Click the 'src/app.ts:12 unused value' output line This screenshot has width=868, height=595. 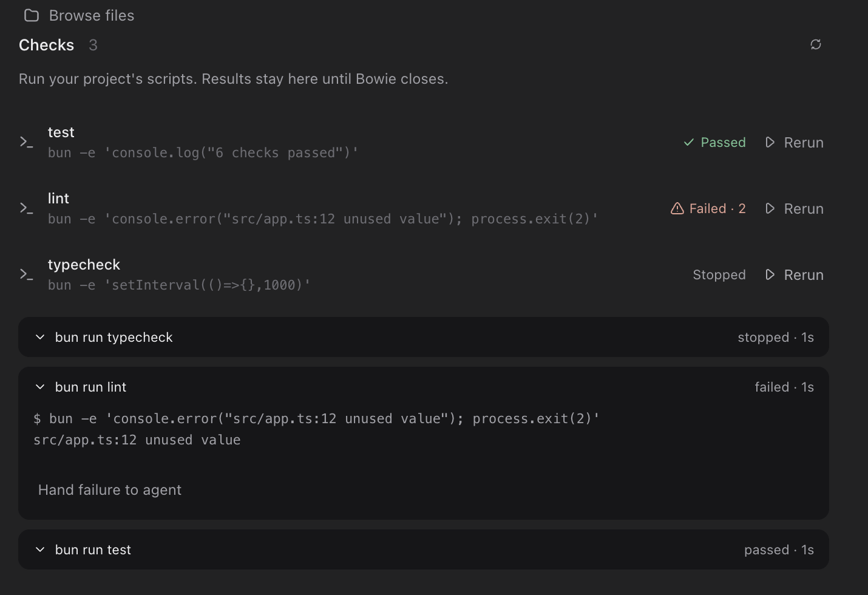click(137, 440)
